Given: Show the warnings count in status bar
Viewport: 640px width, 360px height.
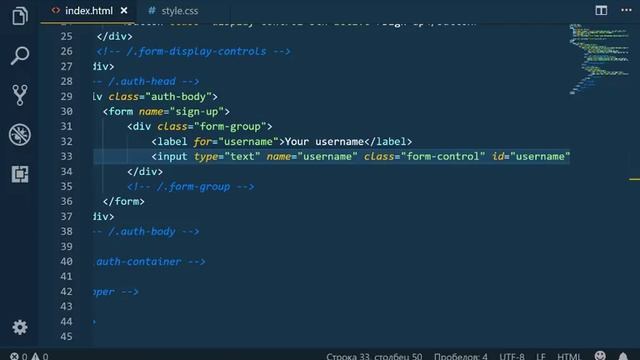Looking at the screenshot, I should click(40, 356).
